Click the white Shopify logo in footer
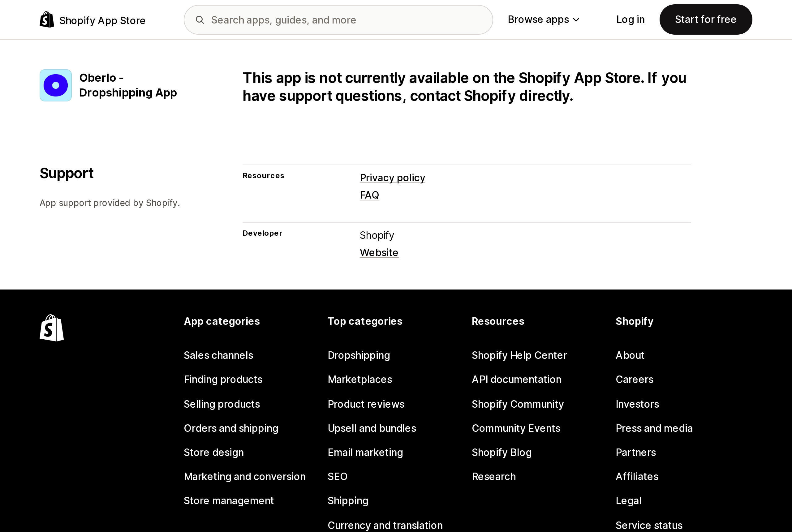 (52, 328)
